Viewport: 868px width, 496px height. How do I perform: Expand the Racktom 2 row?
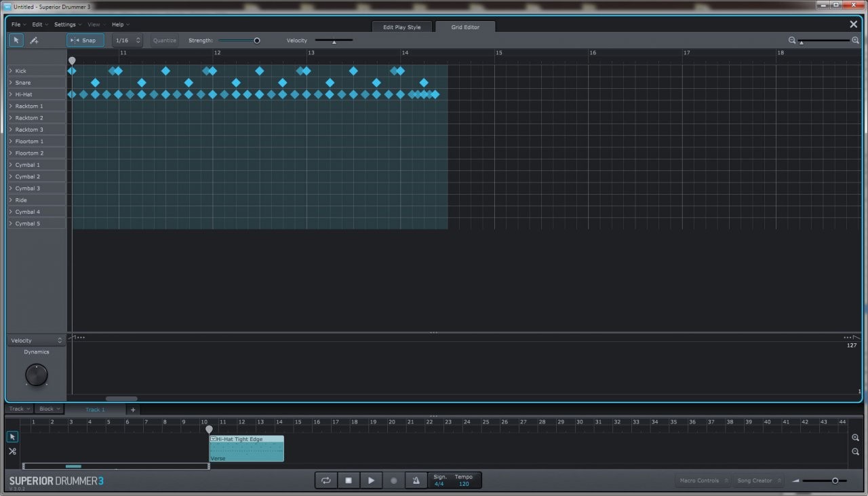pyautogui.click(x=10, y=118)
